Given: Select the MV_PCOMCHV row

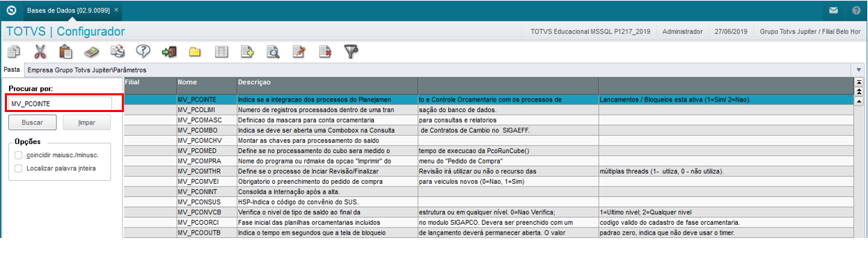Looking at the screenshot, I should [x=489, y=140].
